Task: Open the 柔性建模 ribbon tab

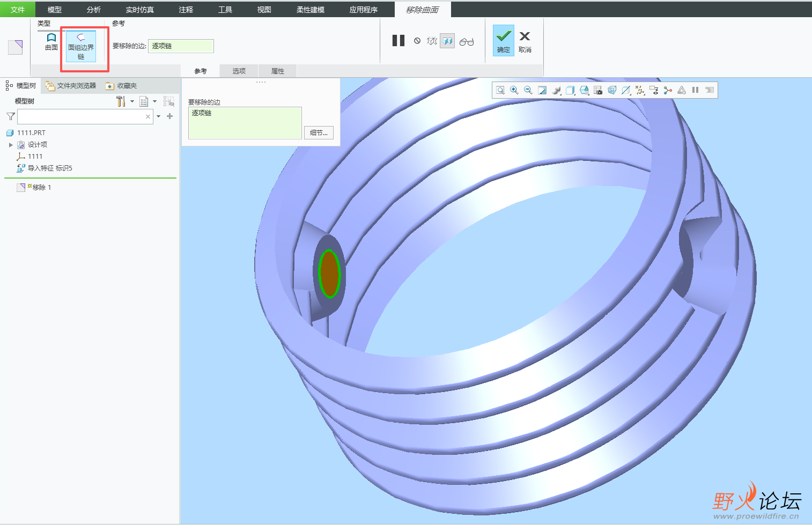Action: click(x=311, y=10)
